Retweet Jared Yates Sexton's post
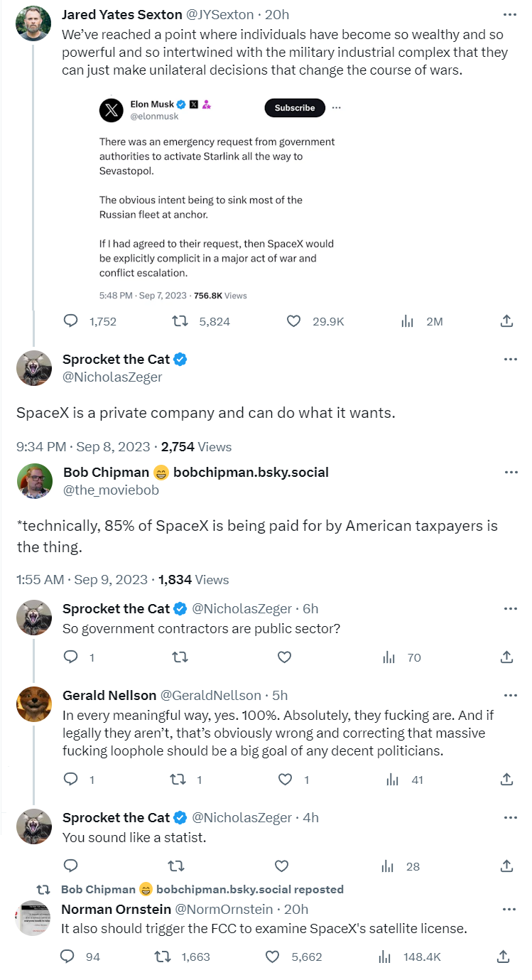This screenshot has width=532, height=980. point(181,321)
